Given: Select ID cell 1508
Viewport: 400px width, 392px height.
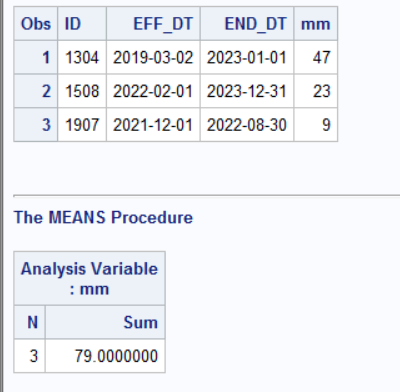Looking at the screenshot, I should tap(82, 91).
